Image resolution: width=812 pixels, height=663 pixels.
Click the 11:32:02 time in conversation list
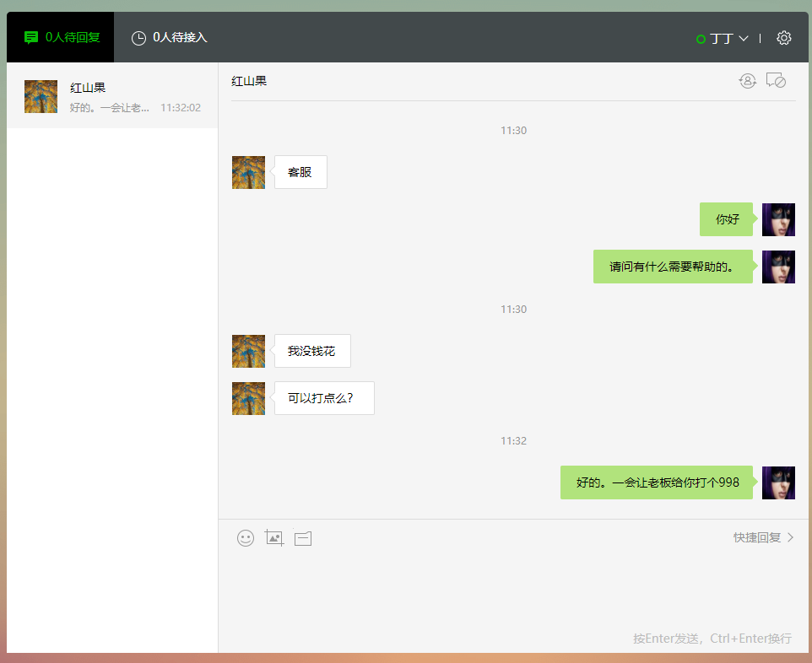[181, 108]
